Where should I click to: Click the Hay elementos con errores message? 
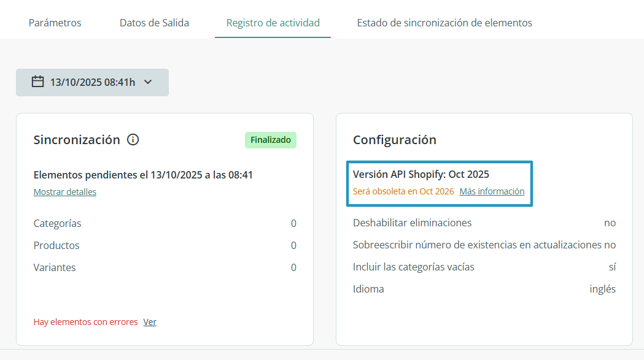(x=85, y=322)
